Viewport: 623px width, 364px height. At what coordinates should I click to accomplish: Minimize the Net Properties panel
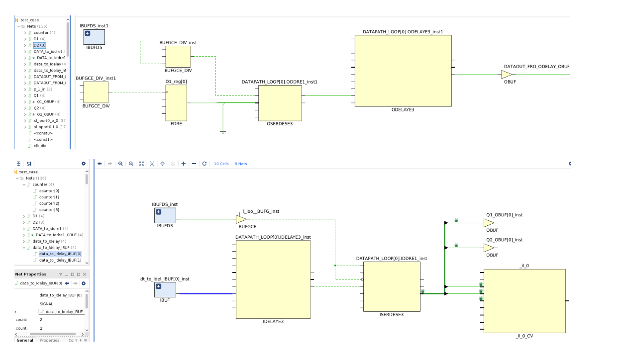click(67, 274)
